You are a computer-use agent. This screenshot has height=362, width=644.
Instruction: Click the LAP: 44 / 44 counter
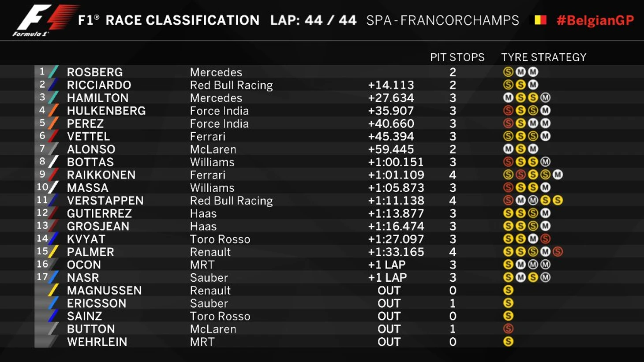313,20
